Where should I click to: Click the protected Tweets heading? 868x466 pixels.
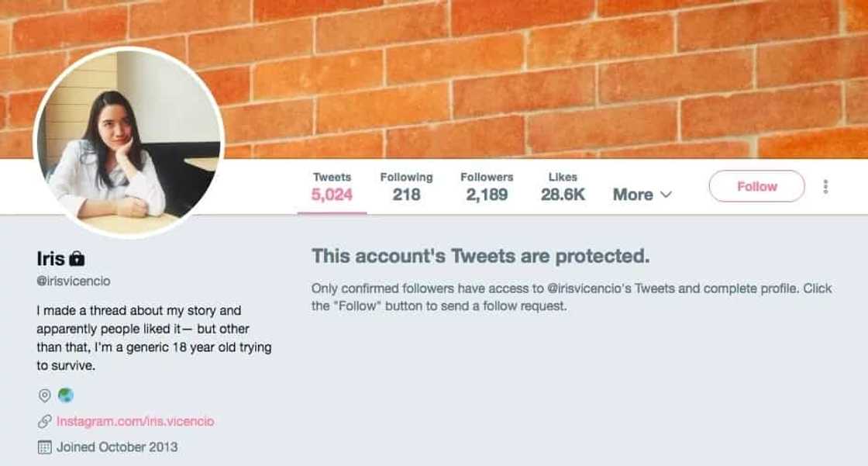pyautogui.click(x=480, y=256)
